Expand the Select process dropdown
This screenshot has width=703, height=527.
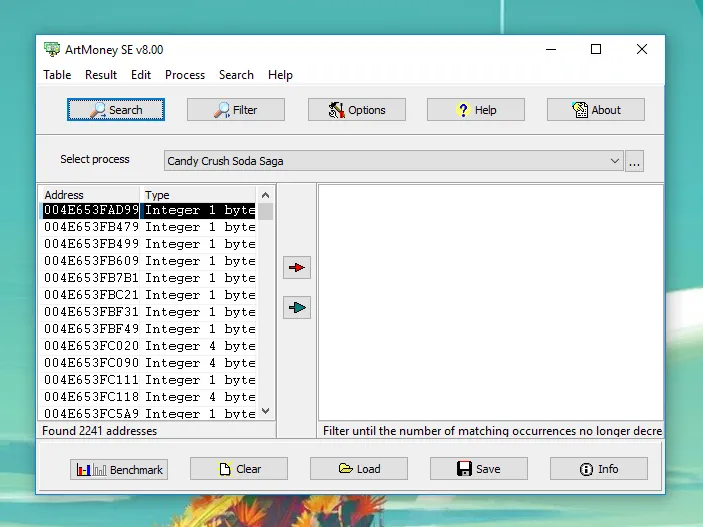[615, 161]
